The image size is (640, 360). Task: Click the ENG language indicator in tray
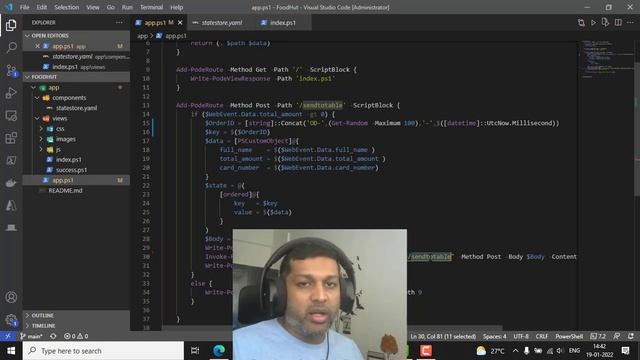[x=574, y=351]
